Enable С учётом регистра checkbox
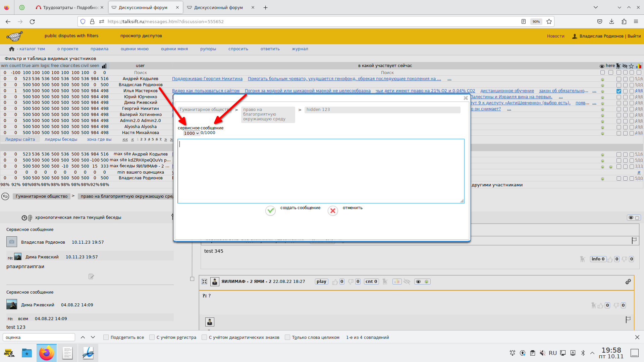The width and height of the screenshot is (644, 362). [x=152, y=338]
